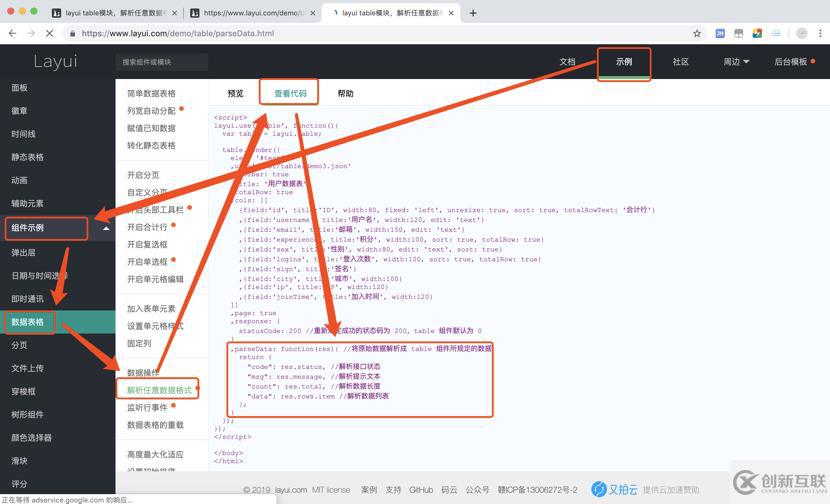Click the 案例 footer link
Viewport: 830px width, 504px height.
tap(369, 490)
